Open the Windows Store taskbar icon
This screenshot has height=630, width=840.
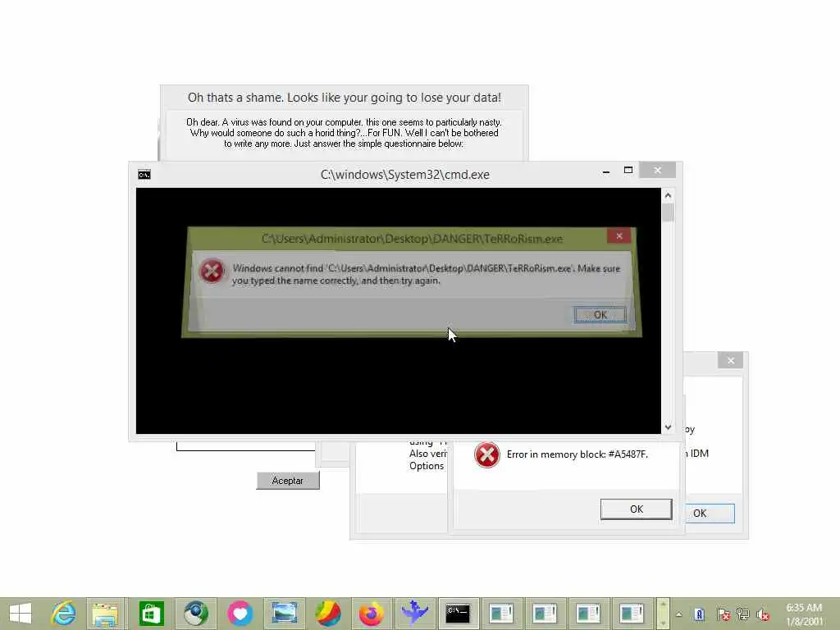(x=151, y=614)
